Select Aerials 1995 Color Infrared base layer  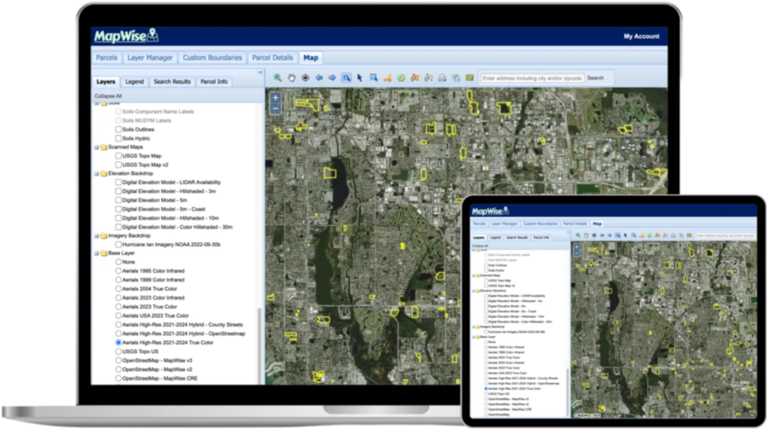(x=118, y=271)
